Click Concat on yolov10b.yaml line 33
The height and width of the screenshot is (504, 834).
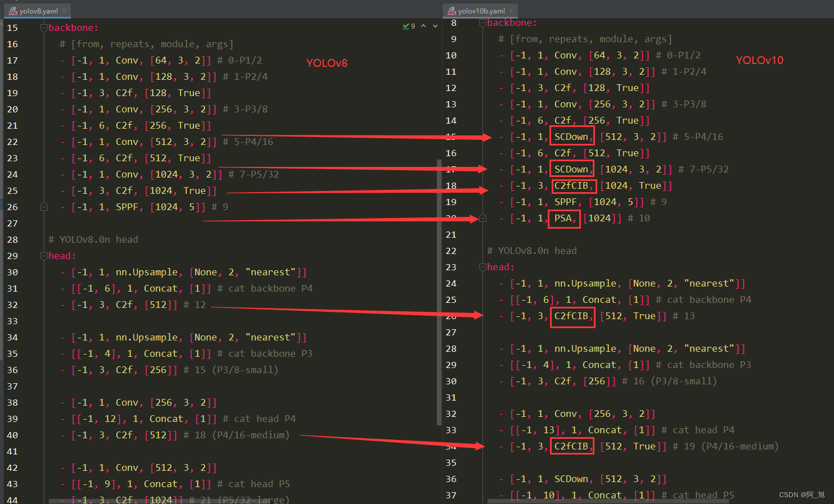pyautogui.click(x=605, y=430)
